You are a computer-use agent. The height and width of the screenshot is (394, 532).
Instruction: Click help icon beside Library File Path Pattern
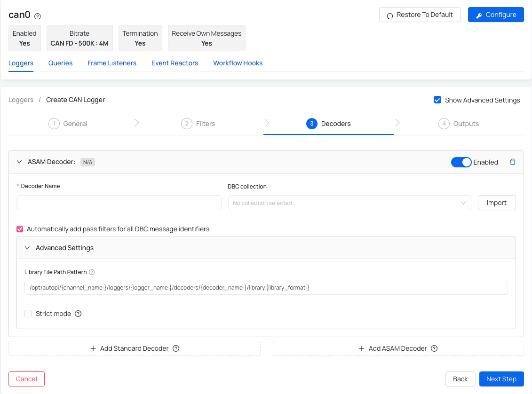pos(92,272)
